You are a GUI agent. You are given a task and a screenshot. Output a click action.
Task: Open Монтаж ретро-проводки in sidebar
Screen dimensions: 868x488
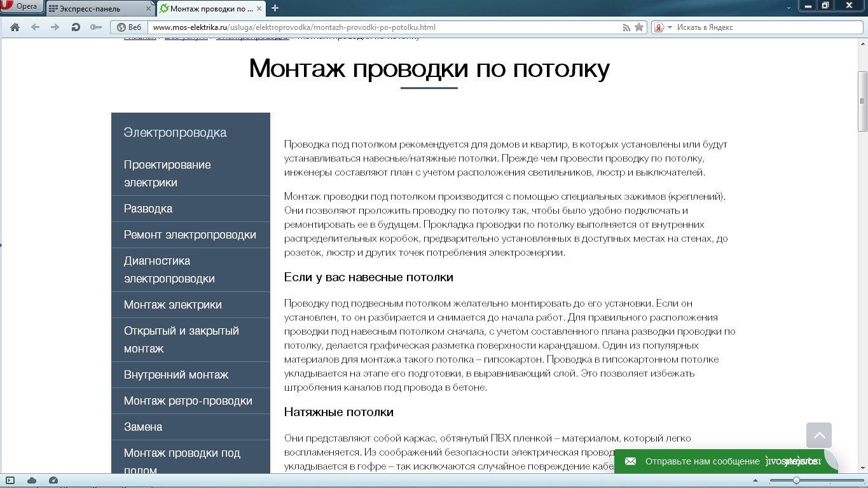(x=191, y=401)
